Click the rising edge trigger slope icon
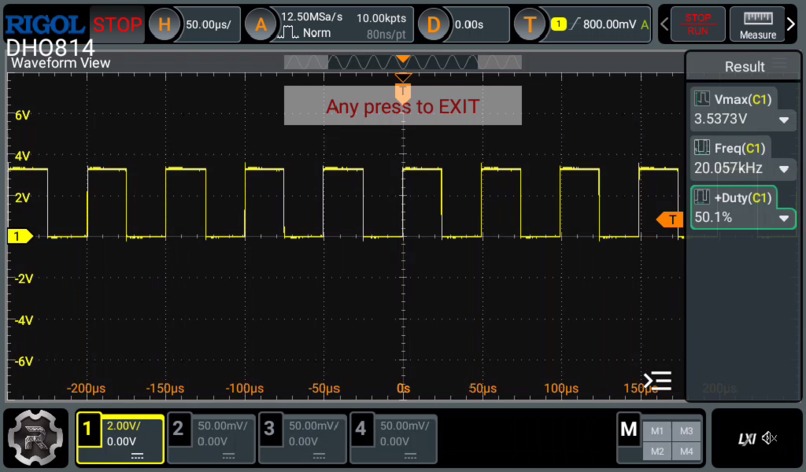This screenshot has width=806, height=472. 575,24
